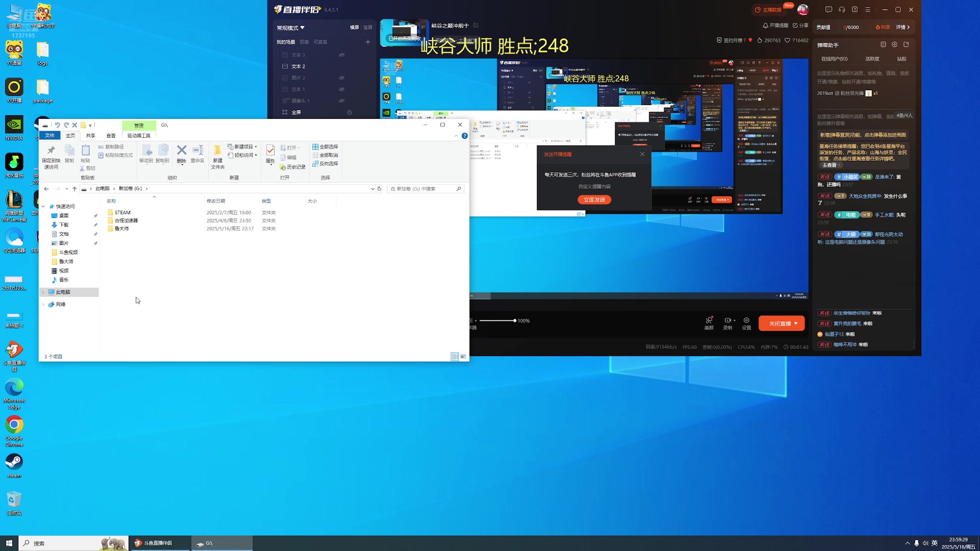Click 重命名 rename icon in ribbon
The width and height of the screenshot is (980, 551).
tap(198, 154)
